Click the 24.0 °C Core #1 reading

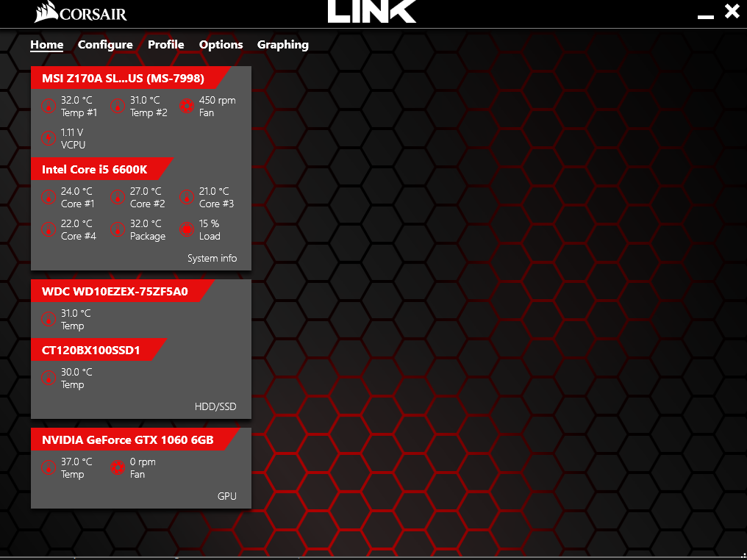point(78,197)
